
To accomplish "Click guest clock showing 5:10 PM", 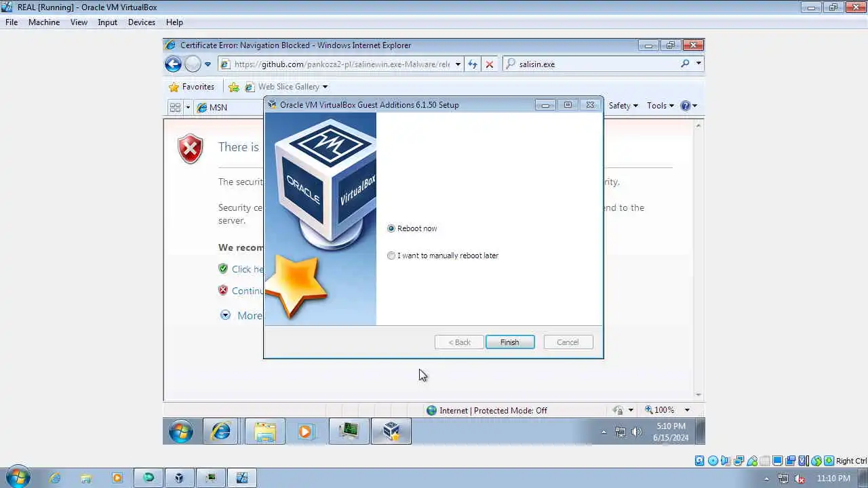I will pos(671,432).
